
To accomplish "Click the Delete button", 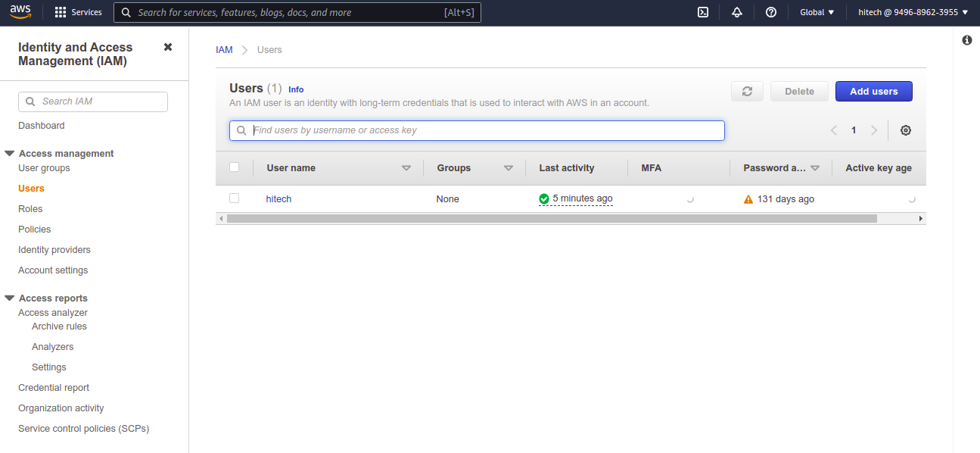I will 799,91.
